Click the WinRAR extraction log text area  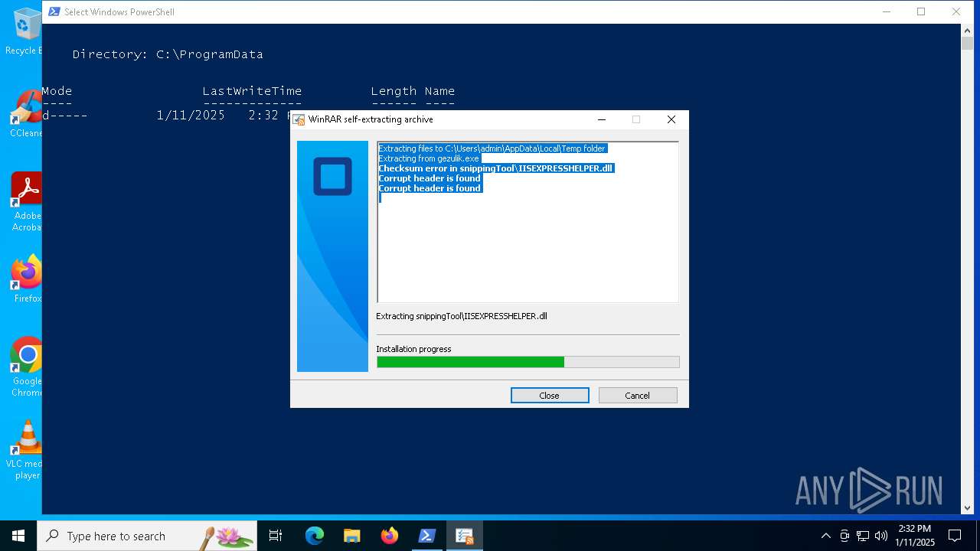click(528, 222)
